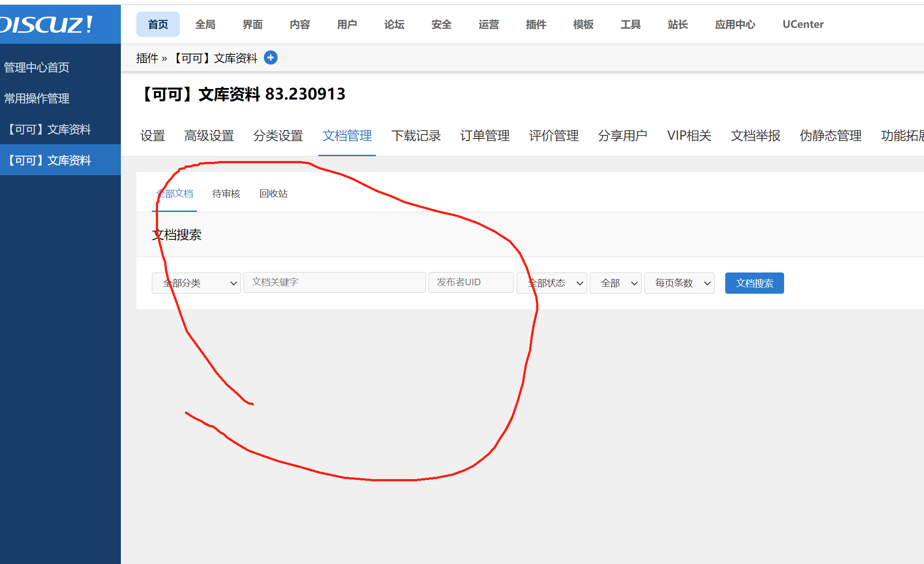The width and height of the screenshot is (924, 564).
Task: Open the 内容 top menu
Action: pos(300,24)
